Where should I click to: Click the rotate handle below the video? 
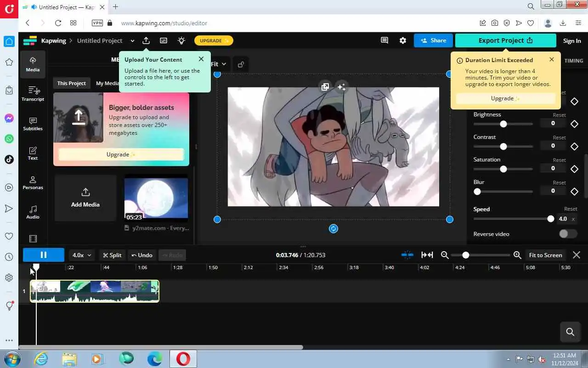(334, 229)
